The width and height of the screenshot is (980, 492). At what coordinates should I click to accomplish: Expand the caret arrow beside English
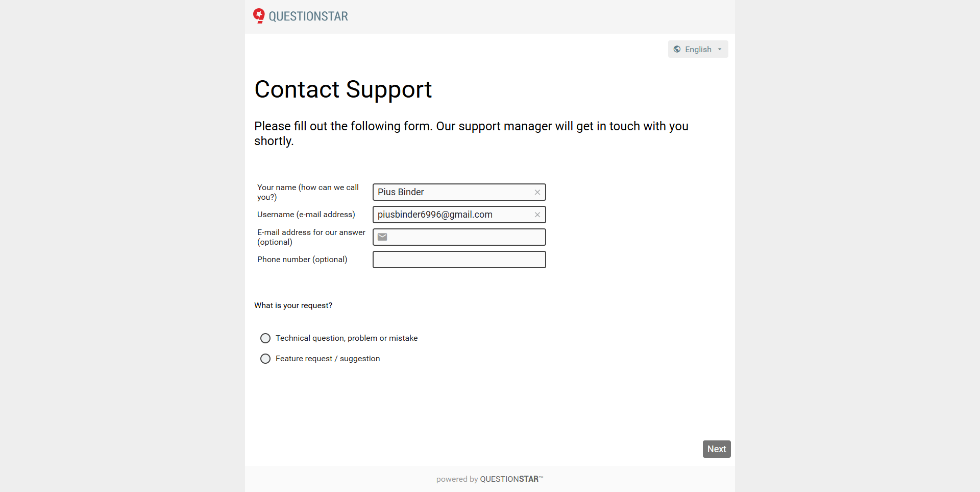click(x=720, y=50)
